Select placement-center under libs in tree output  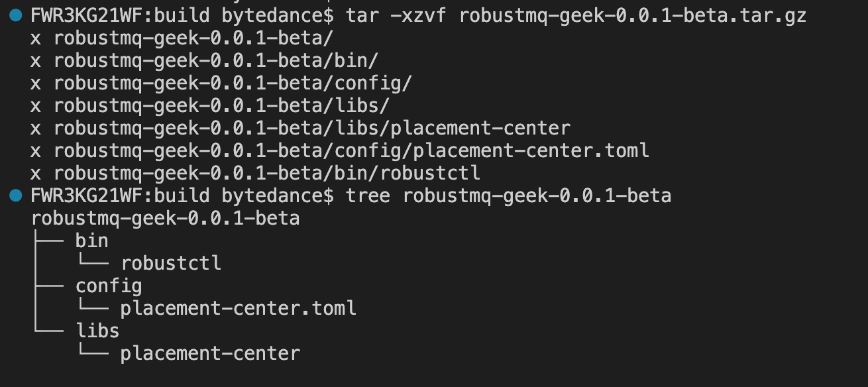point(210,353)
